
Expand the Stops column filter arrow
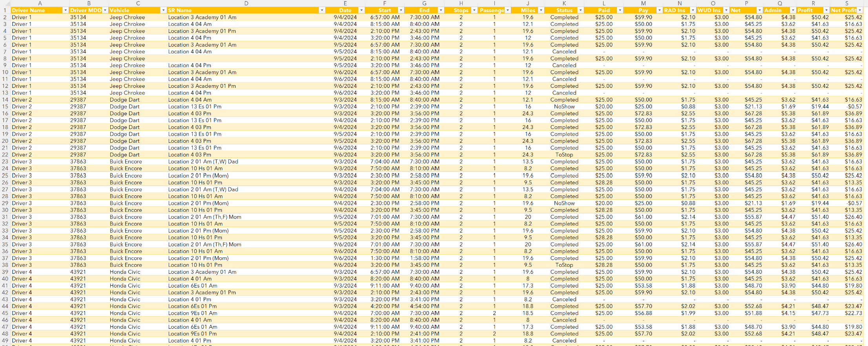click(474, 10)
